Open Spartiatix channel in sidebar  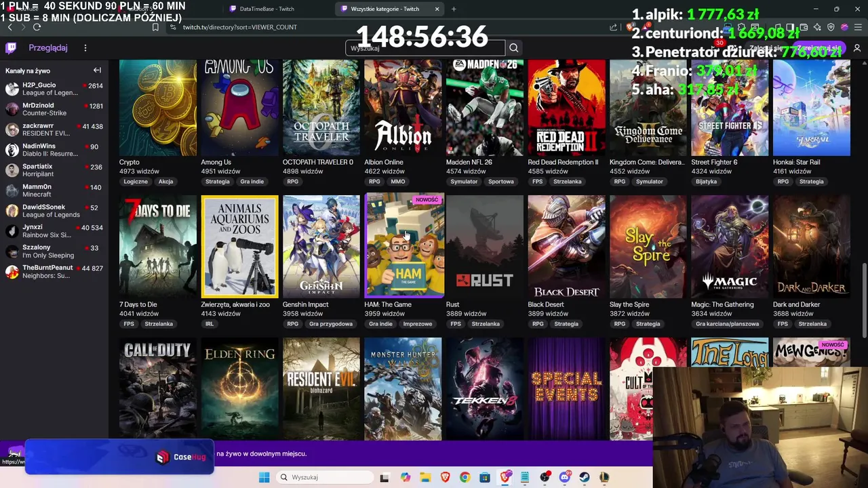click(54, 170)
